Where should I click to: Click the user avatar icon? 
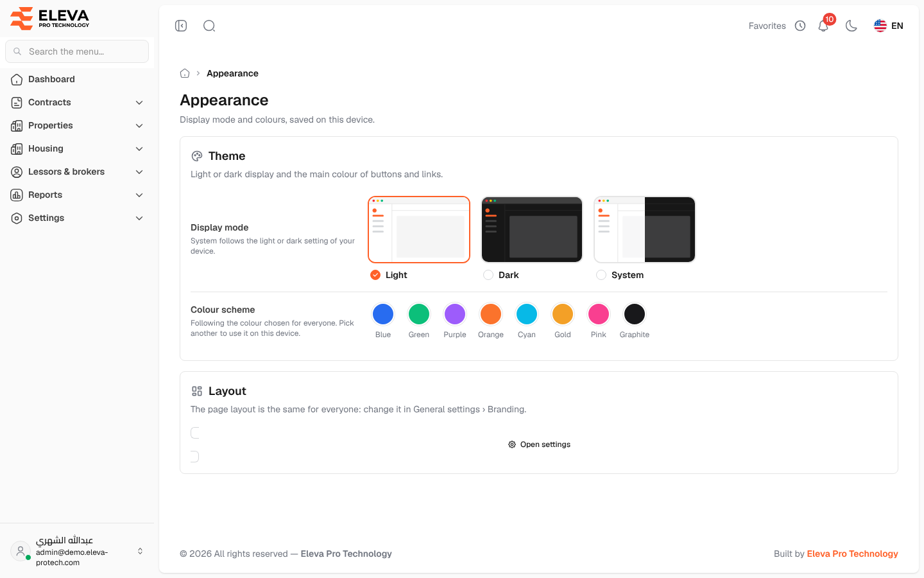[21, 551]
